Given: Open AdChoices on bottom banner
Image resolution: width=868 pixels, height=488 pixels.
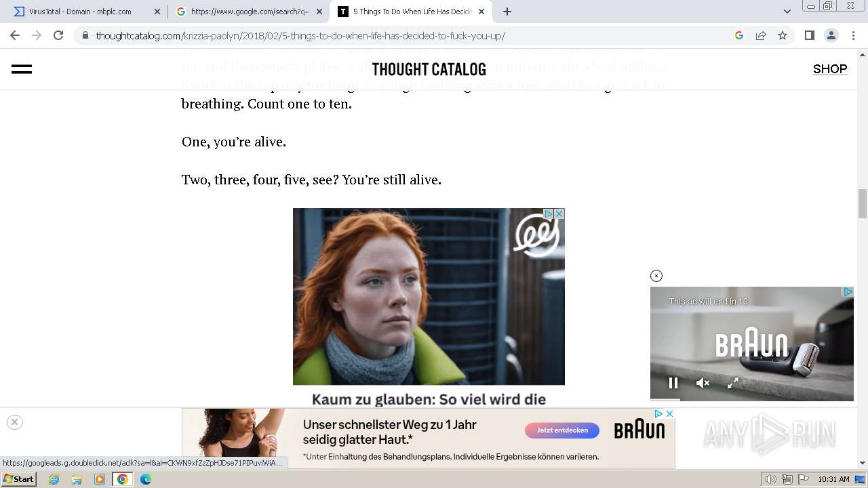Looking at the screenshot, I should click(658, 413).
